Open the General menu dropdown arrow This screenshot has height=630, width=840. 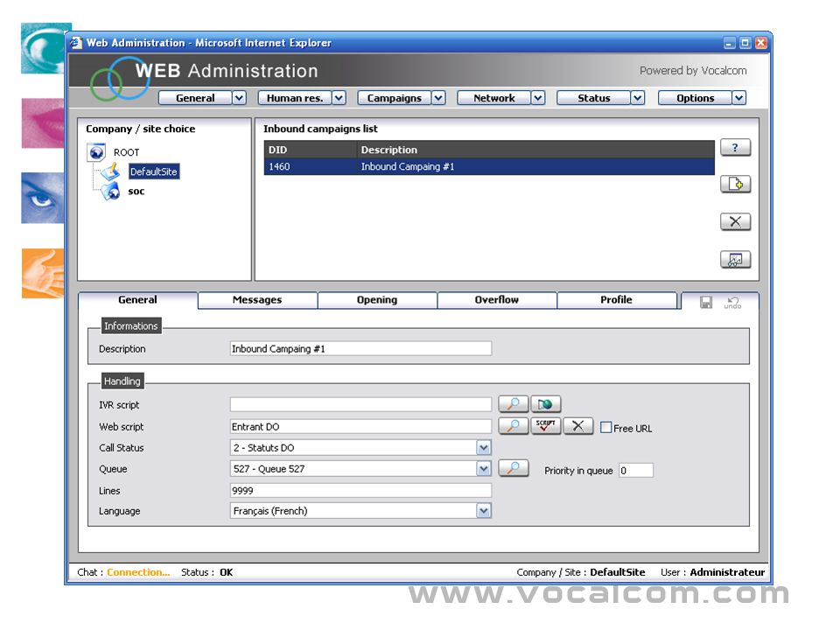239,98
